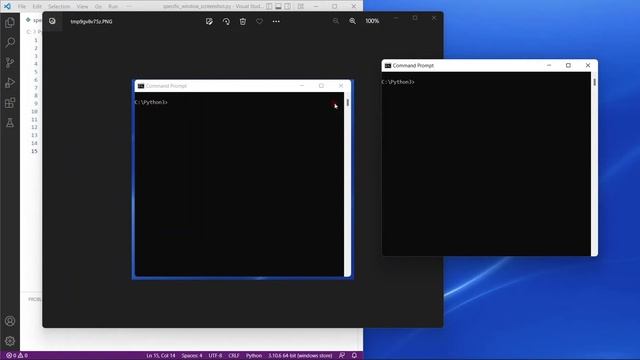Image resolution: width=640 pixels, height=360 pixels.
Task: Open the Explorer view in VS Code
Action: 10,23
